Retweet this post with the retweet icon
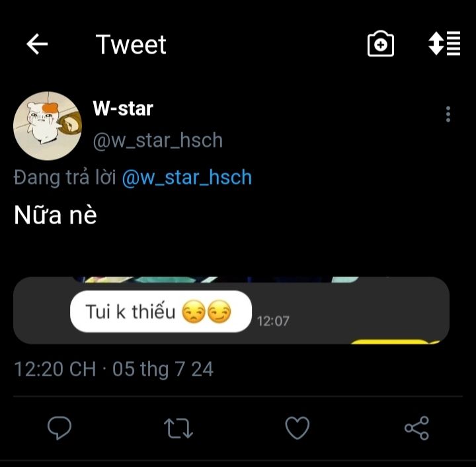The image size is (476, 467). click(178, 428)
